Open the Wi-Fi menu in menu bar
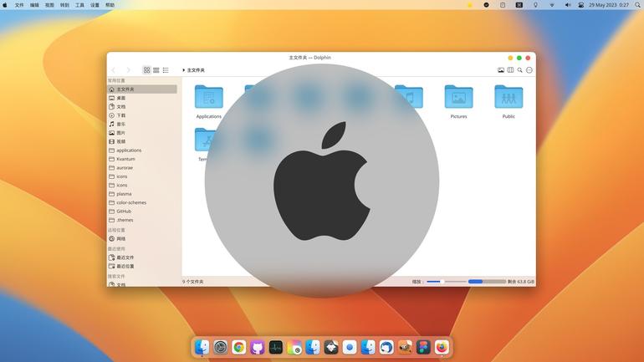Screen dimensions: 644x362 pyautogui.click(x=552, y=5)
